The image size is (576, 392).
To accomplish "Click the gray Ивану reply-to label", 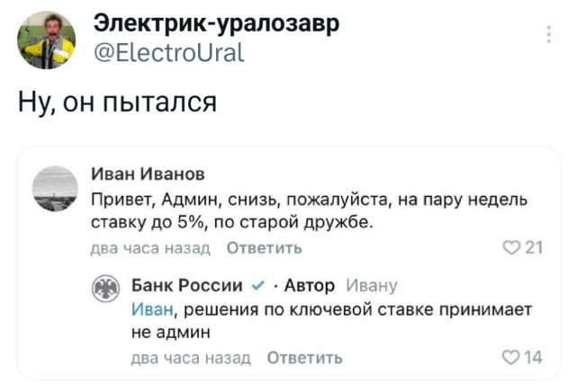I will [x=371, y=287].
